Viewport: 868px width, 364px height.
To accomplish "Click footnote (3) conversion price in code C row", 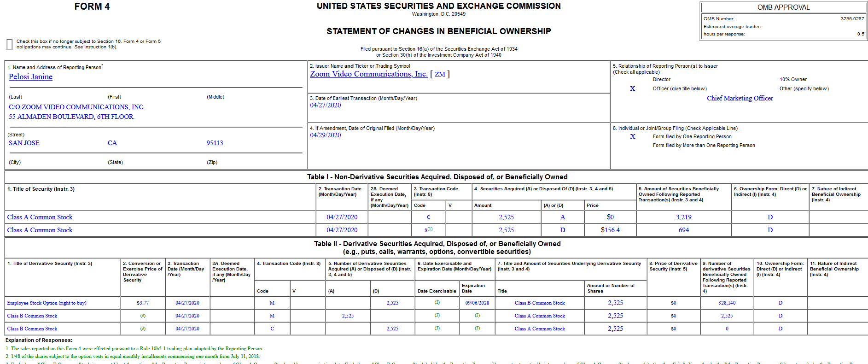I will click(x=143, y=329).
